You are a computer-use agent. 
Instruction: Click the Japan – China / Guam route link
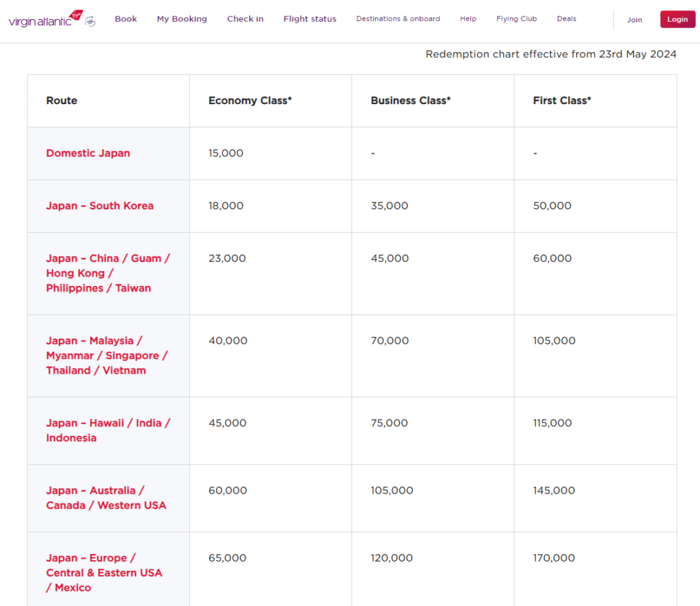click(108, 273)
